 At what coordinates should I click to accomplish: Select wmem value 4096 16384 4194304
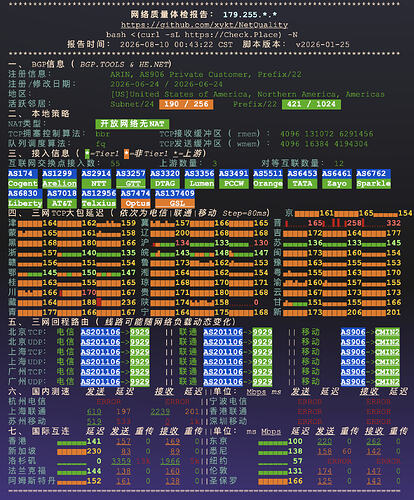[324, 144]
